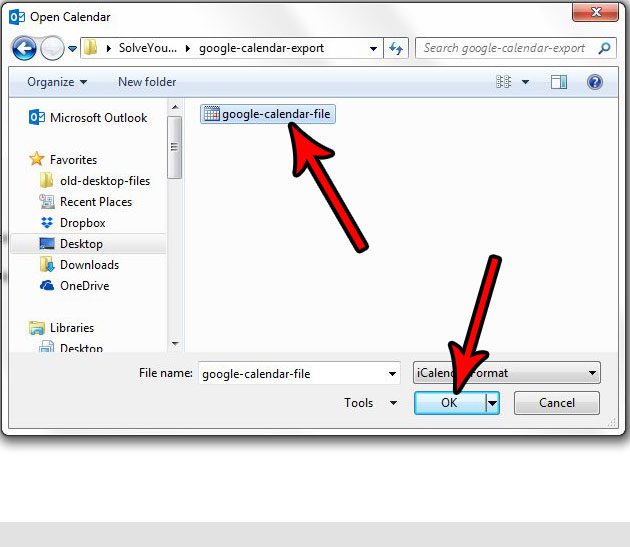
Task: Click the Back navigation arrow button
Action: tap(24, 49)
